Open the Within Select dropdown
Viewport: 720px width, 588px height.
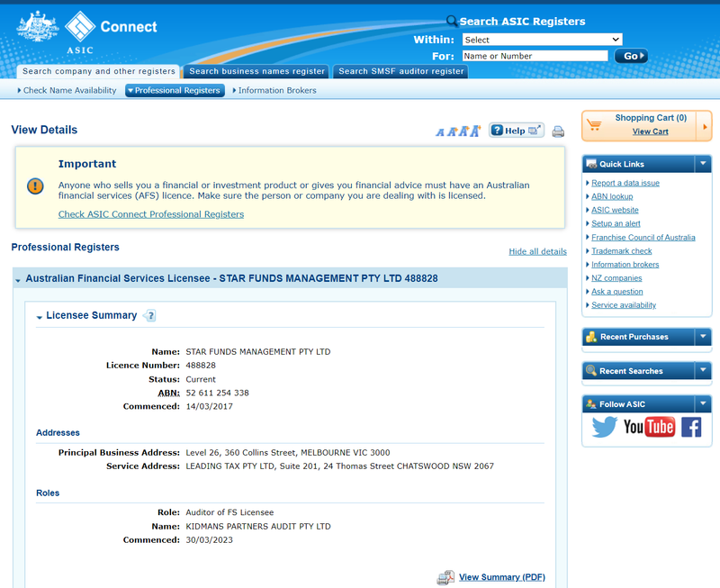[543, 40]
